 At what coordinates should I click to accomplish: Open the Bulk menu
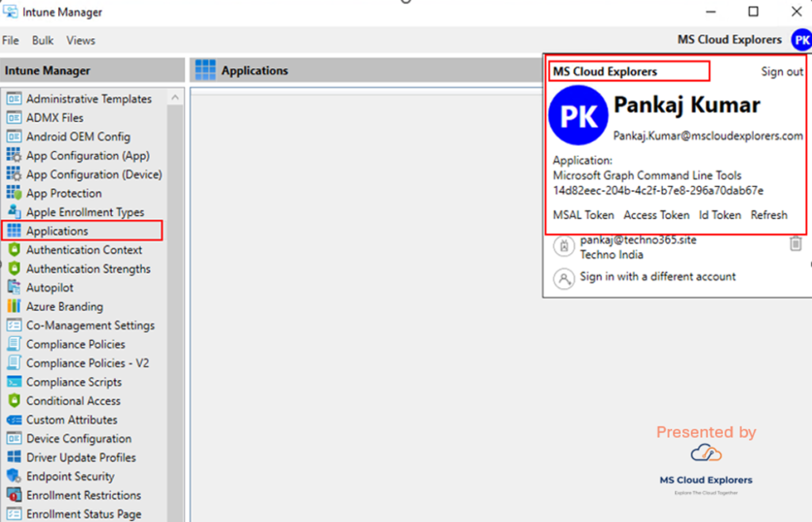(43, 40)
